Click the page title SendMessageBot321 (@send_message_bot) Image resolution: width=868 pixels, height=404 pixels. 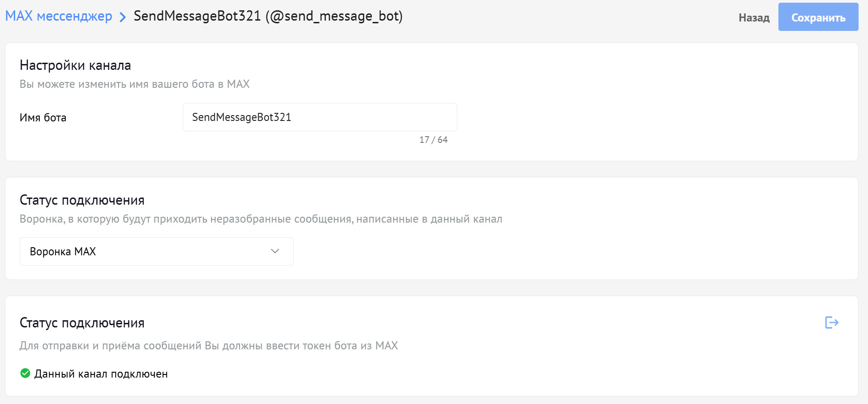point(268,16)
